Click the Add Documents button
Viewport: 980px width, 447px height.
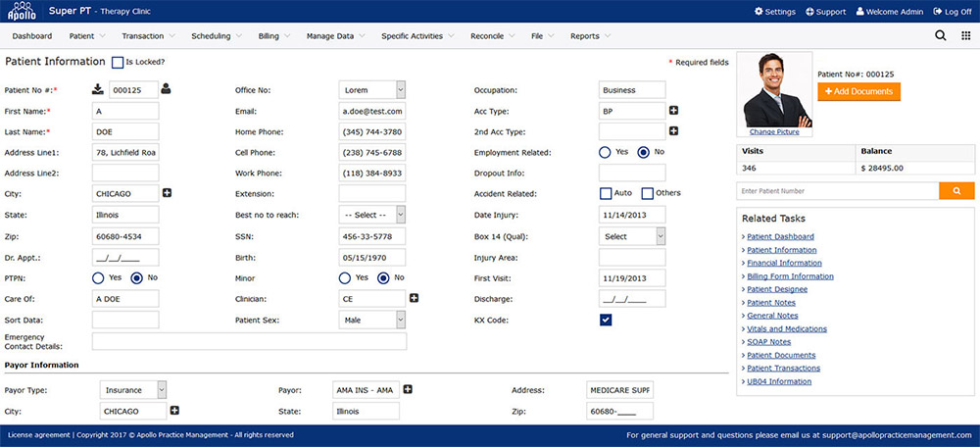click(x=858, y=91)
